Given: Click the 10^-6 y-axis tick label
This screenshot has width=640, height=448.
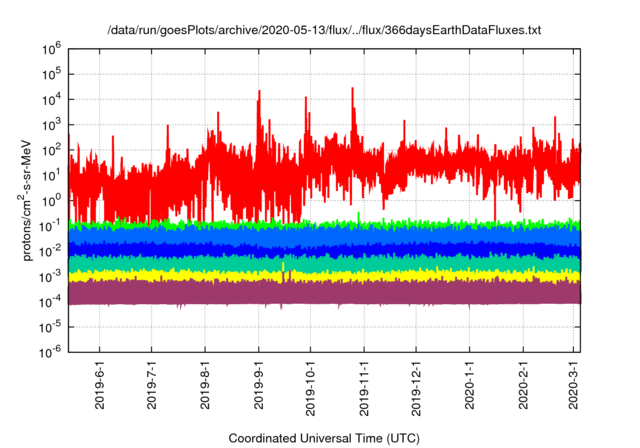Looking at the screenshot, I should click(50, 353).
